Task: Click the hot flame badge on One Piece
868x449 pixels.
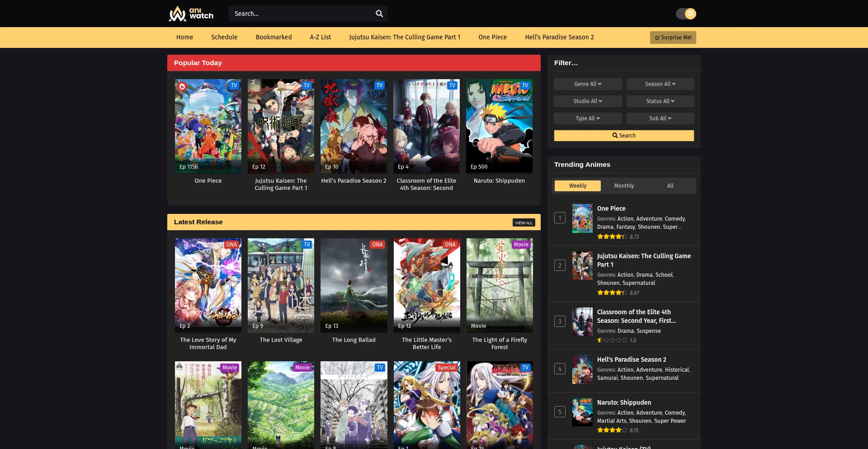Action: pos(182,86)
